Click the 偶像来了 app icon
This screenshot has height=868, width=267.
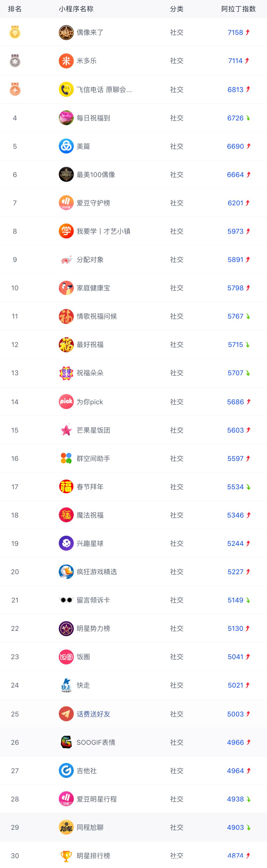click(66, 32)
